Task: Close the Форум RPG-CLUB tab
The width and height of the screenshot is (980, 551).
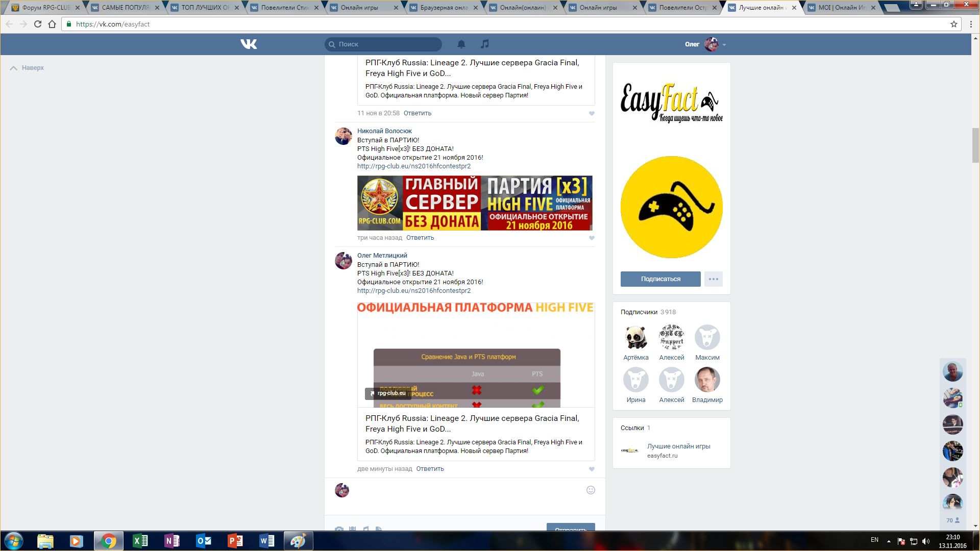Action: tap(78, 8)
